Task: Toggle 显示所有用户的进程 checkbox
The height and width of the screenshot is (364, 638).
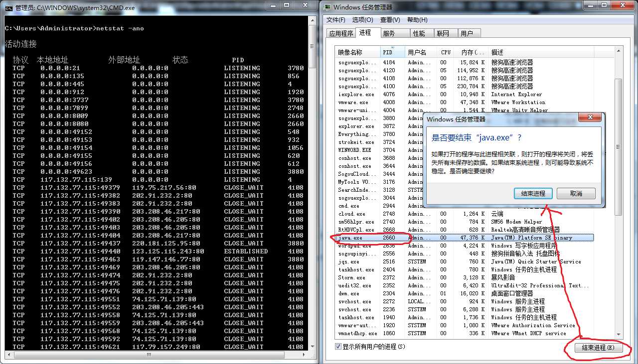Action: point(339,346)
